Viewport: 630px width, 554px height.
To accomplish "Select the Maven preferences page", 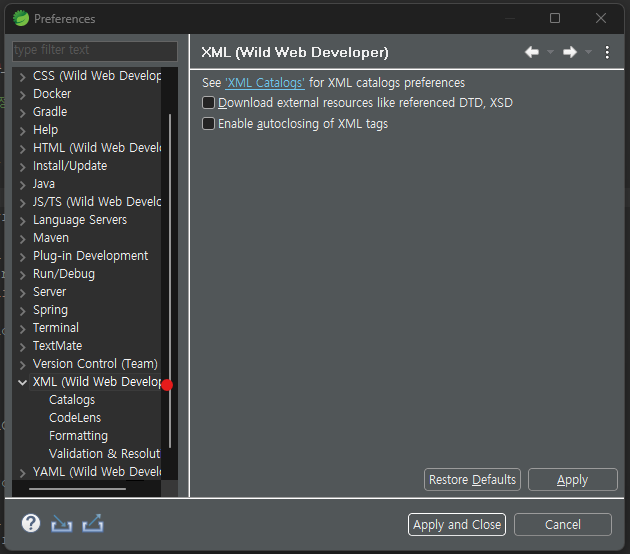I will (51, 238).
